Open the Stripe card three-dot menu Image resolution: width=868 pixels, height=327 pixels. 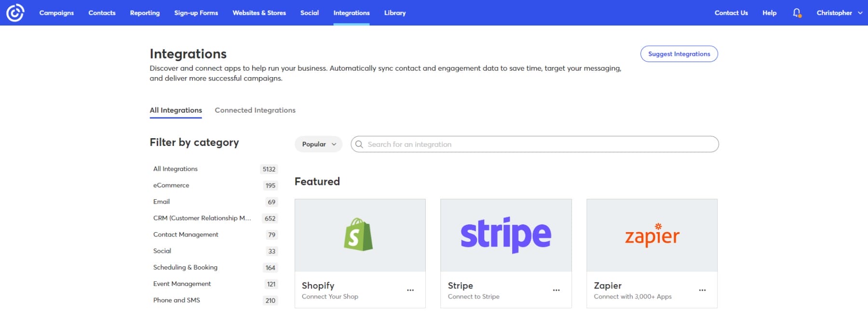pyautogui.click(x=556, y=290)
